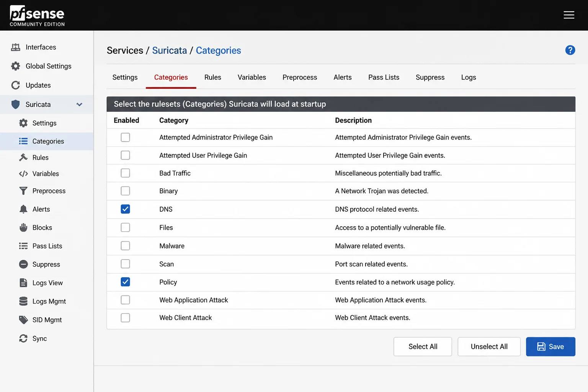Enable Attempted Administrator Privilege Gain checkbox
The image size is (588, 392).
tap(125, 137)
